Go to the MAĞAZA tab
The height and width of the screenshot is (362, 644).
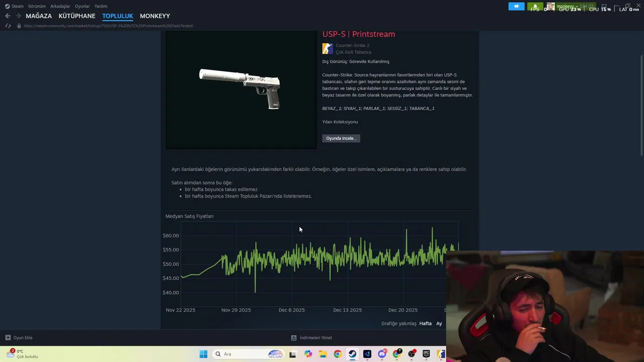pyautogui.click(x=39, y=16)
